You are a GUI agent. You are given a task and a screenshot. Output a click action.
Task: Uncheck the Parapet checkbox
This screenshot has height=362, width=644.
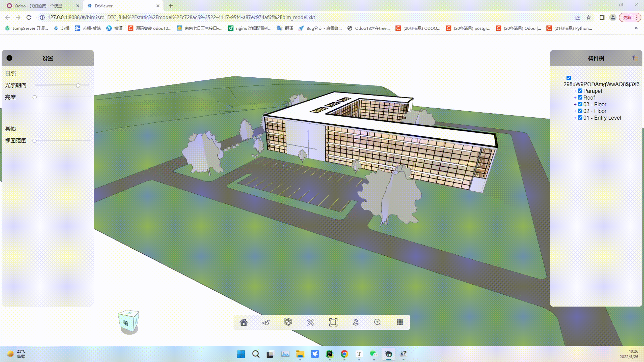pos(580,91)
